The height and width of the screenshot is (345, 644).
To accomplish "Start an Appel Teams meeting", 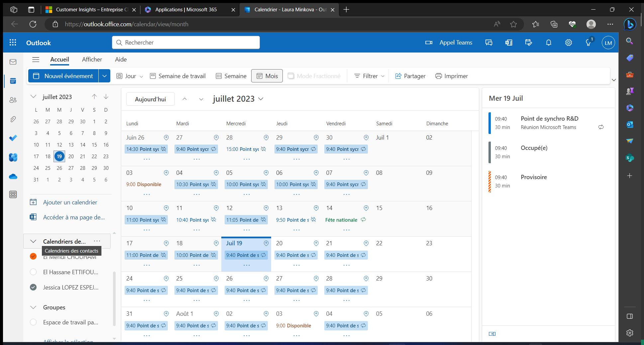I will pos(449,43).
